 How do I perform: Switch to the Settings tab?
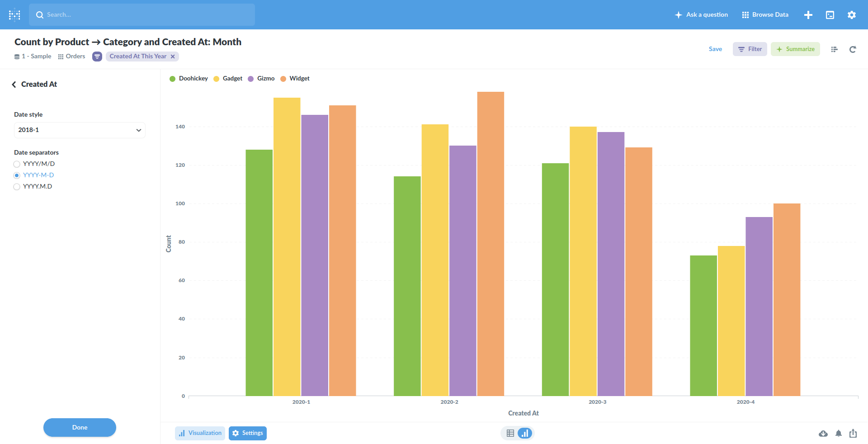point(247,433)
